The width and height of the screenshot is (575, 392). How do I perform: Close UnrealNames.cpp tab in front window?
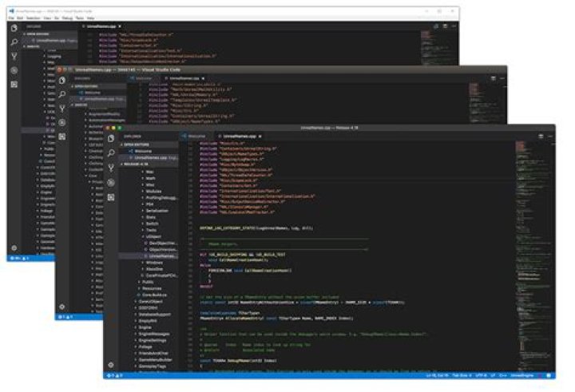260,137
